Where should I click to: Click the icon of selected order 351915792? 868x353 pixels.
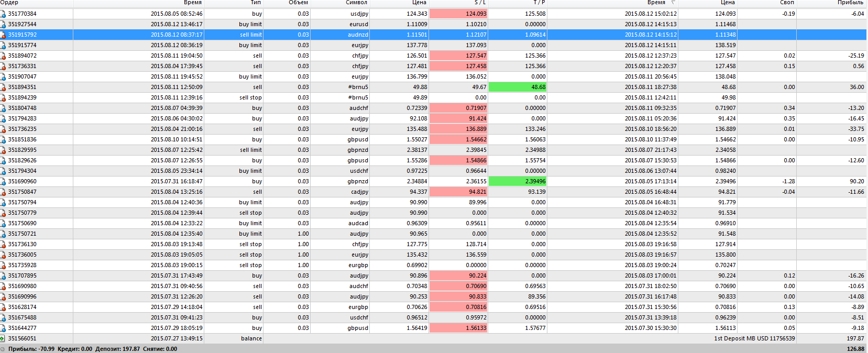(x=3, y=35)
